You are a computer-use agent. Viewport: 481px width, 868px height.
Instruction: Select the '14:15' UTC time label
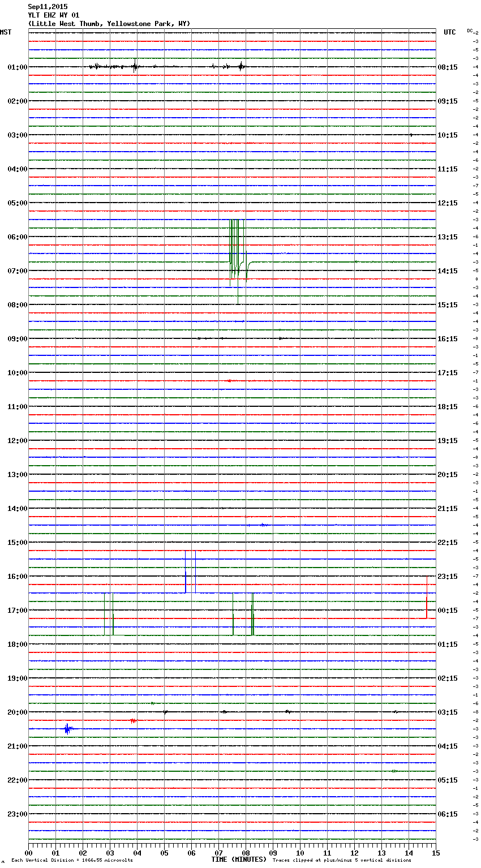pos(448,271)
